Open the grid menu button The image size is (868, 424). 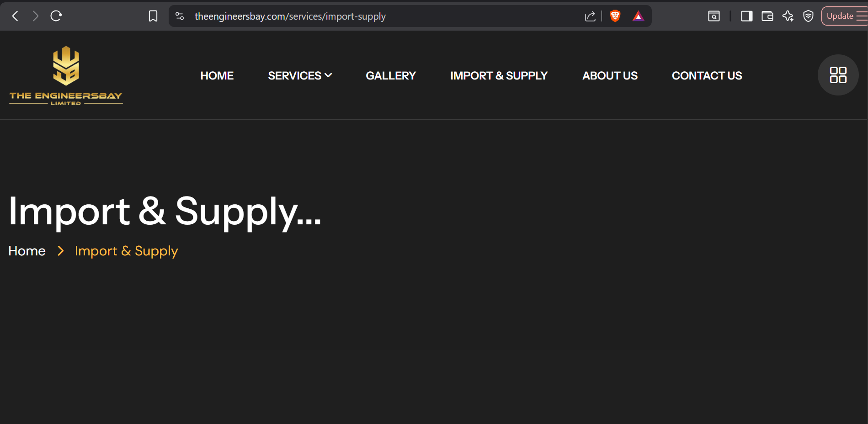tap(838, 75)
